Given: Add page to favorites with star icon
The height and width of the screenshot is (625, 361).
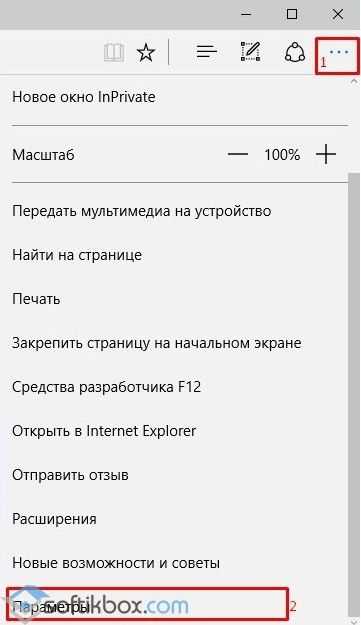Looking at the screenshot, I should [146, 52].
